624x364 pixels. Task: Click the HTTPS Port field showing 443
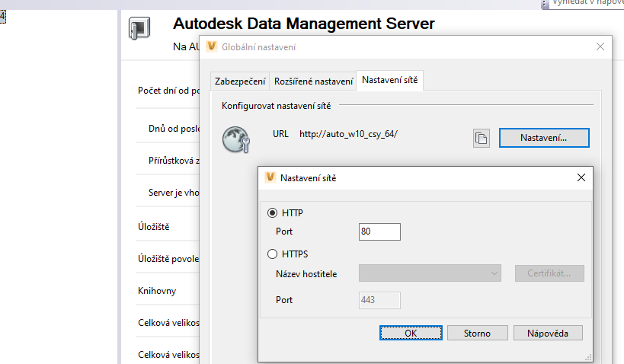coord(379,300)
